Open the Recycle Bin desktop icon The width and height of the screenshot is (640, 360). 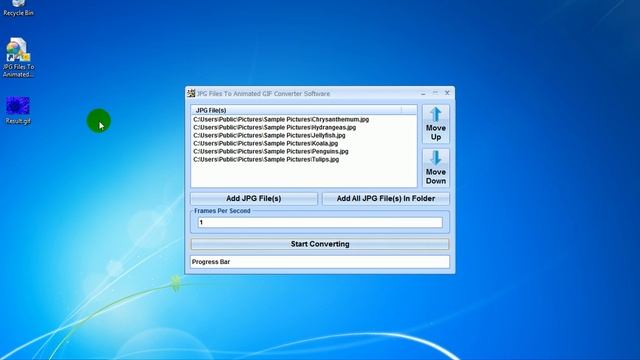point(18,8)
